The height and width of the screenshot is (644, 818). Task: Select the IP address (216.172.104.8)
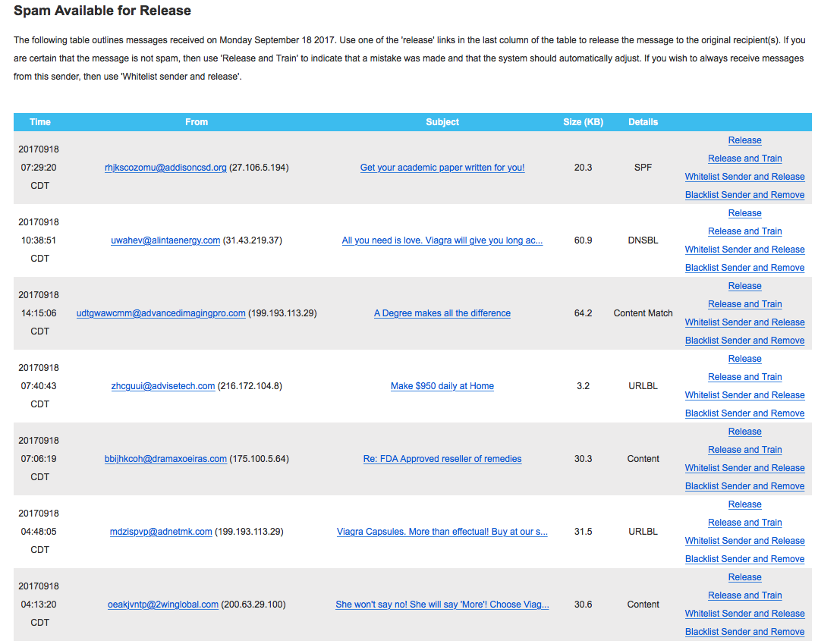coord(250,386)
